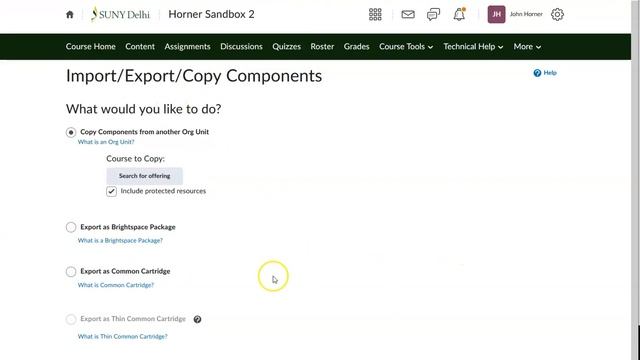The width and height of the screenshot is (640, 360).
Task: Open admin tools gear icon
Action: (x=557, y=15)
